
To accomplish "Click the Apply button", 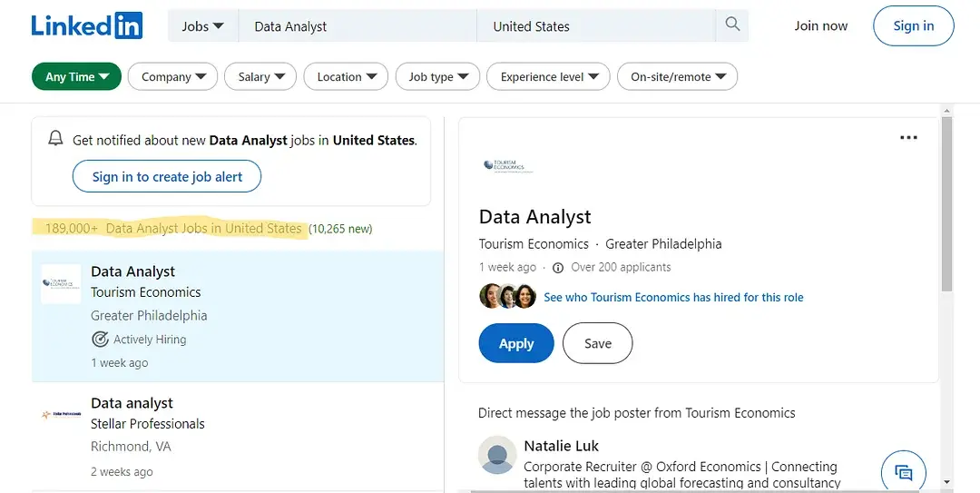I will click(x=515, y=343).
